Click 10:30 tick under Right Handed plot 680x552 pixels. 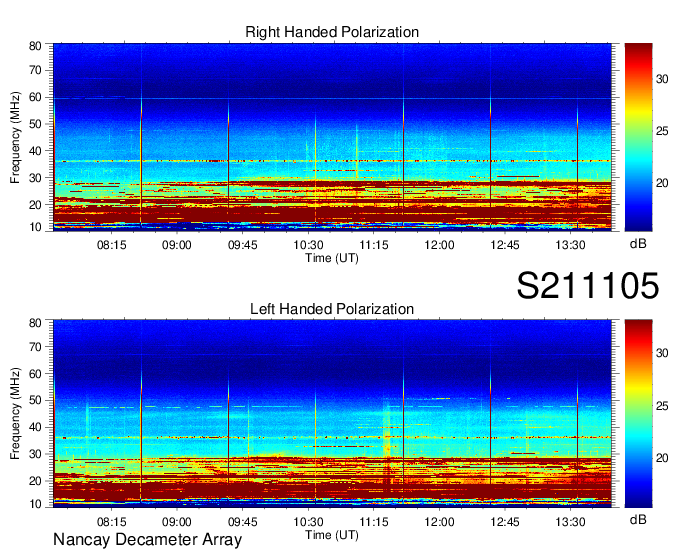point(308,245)
